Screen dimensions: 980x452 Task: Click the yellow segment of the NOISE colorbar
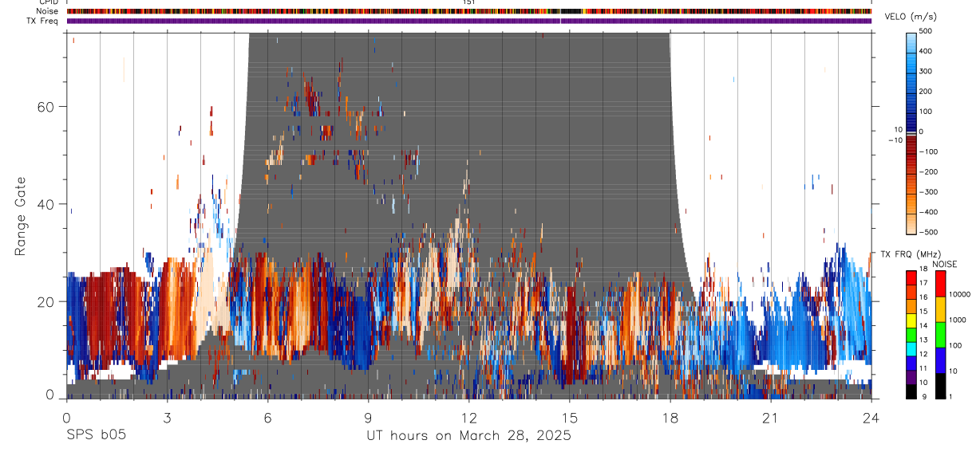click(939, 309)
